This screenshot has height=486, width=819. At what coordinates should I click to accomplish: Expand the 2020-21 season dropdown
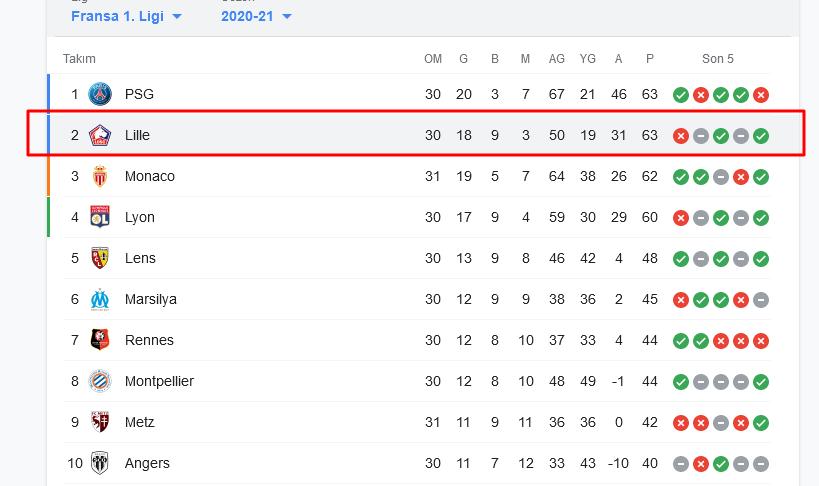pos(256,16)
